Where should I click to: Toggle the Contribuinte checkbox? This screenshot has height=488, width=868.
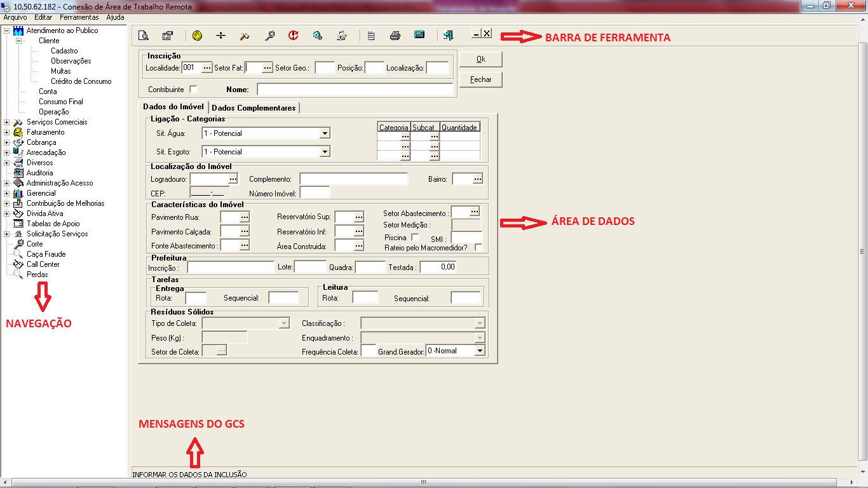coord(194,90)
